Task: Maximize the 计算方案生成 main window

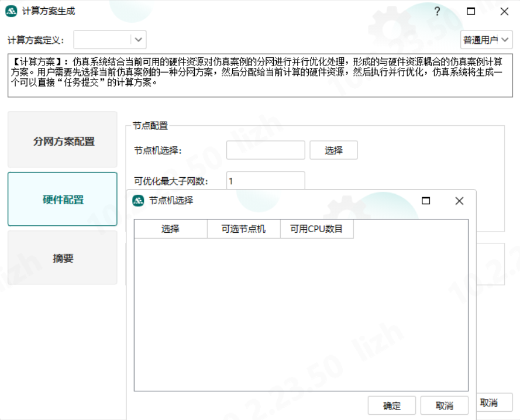Action: pos(471,11)
